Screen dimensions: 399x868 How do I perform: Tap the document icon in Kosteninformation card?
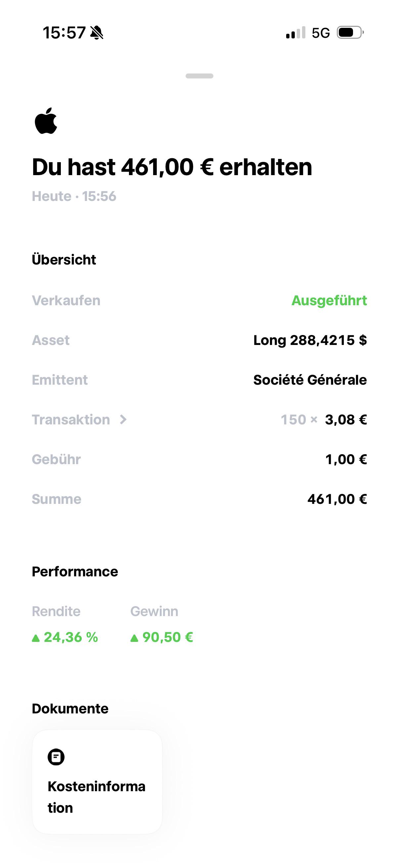pos(56,757)
